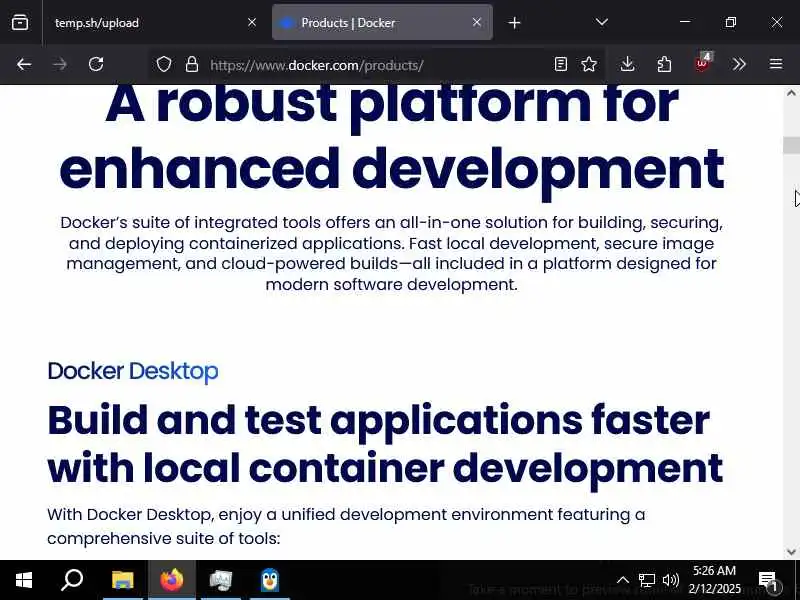Click scrollbar down arrow
The height and width of the screenshot is (600, 800).
point(791,552)
